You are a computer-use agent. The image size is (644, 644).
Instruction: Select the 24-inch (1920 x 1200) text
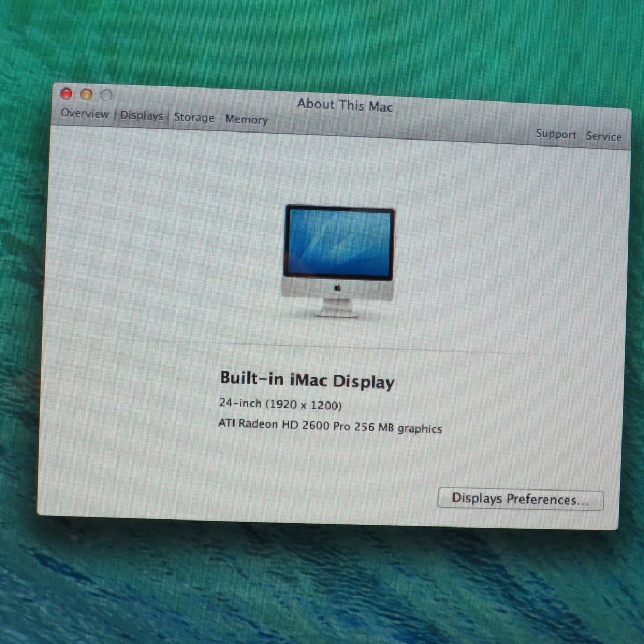tap(280, 404)
